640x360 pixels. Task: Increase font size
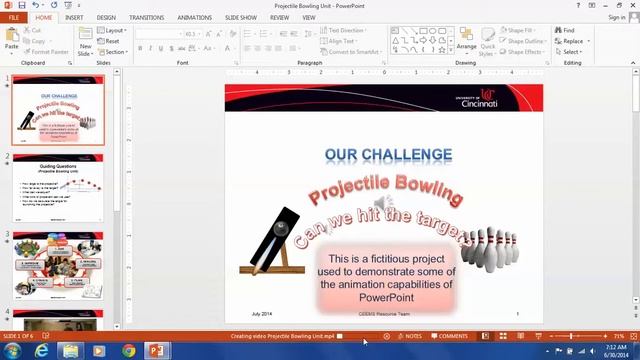point(208,34)
